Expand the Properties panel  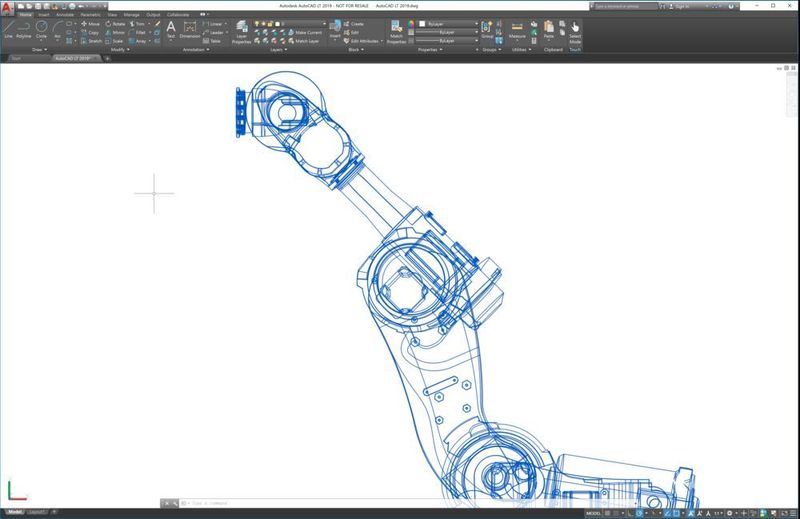click(x=430, y=50)
